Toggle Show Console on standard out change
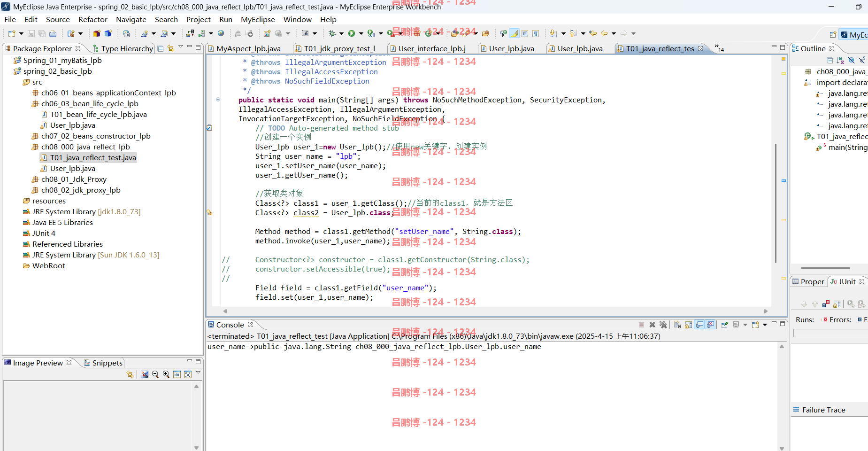The width and height of the screenshot is (868, 451). [x=699, y=325]
